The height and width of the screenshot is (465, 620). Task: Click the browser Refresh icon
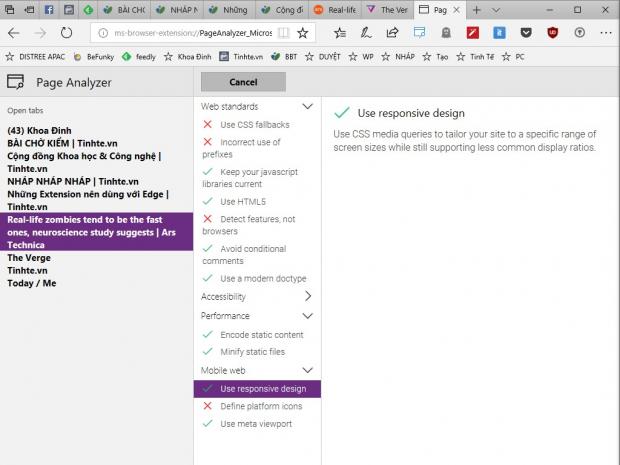[x=66, y=32]
